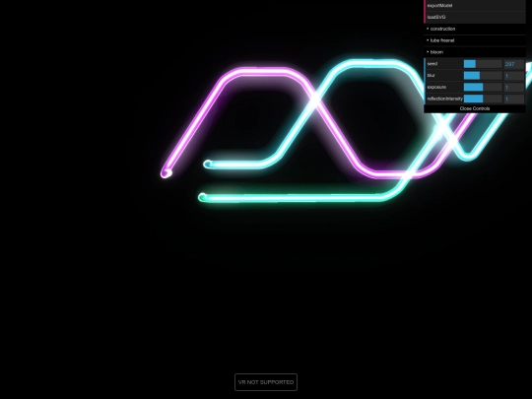Viewport: 532px width, 399px height.
Task: Click the exposure value input field
Action: (514, 87)
